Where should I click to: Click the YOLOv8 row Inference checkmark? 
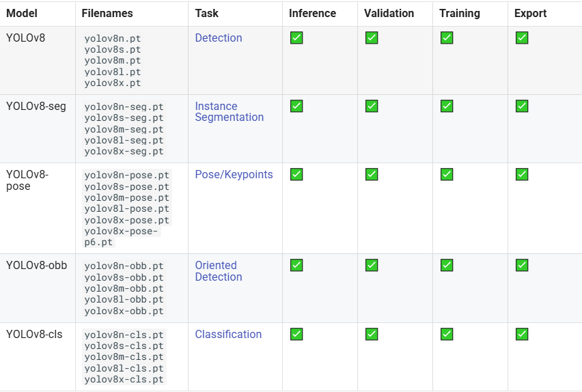point(296,38)
